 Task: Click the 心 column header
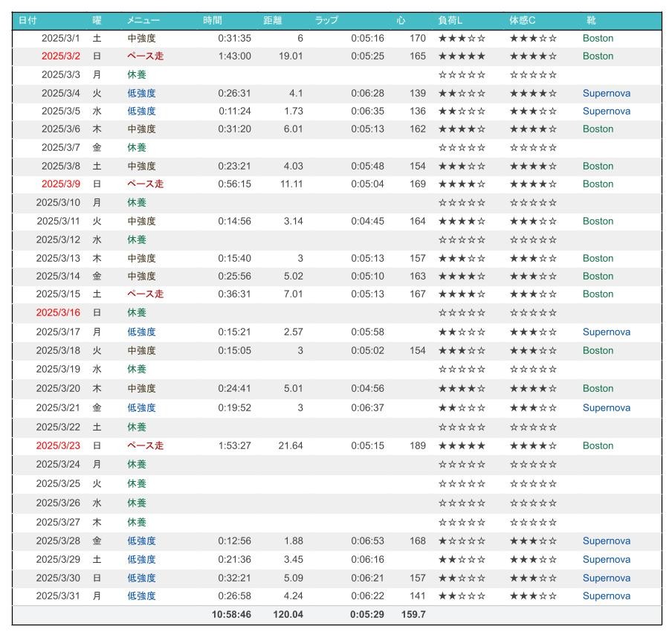point(401,20)
